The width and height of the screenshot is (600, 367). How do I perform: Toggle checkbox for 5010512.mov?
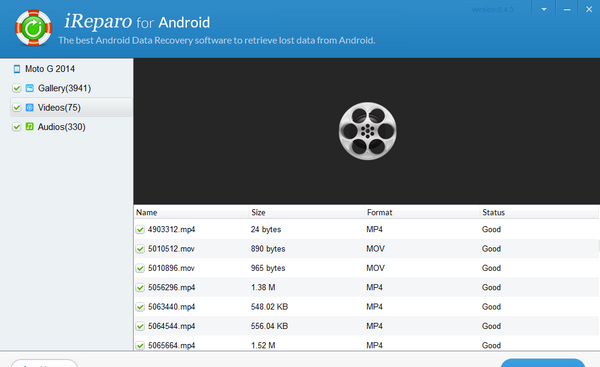tap(140, 249)
